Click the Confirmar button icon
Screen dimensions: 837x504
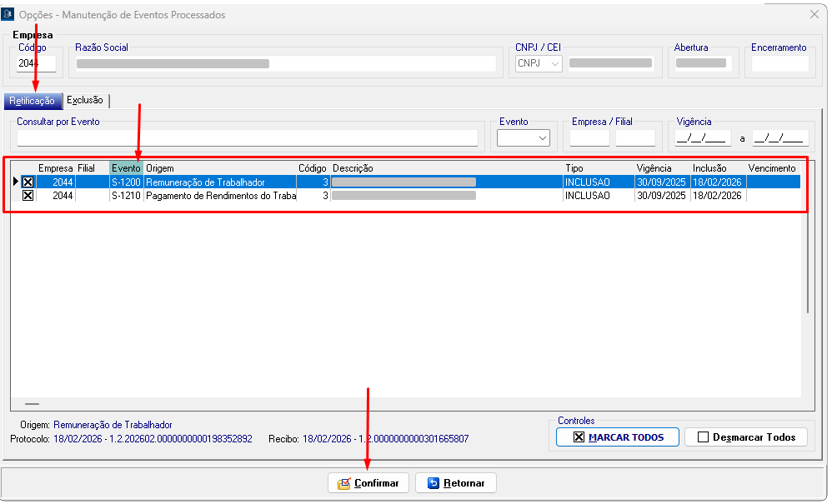coord(343,483)
